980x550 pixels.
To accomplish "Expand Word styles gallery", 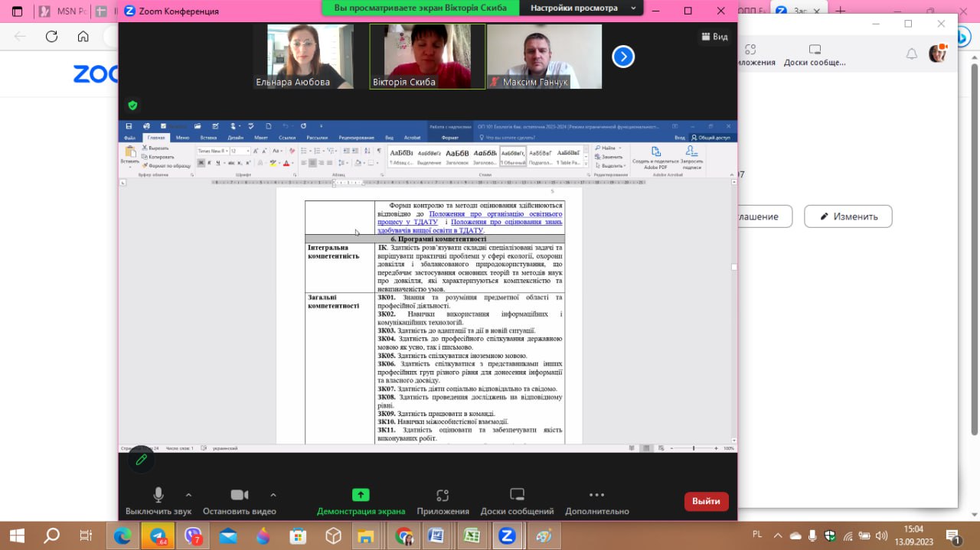I will pyautogui.click(x=586, y=164).
